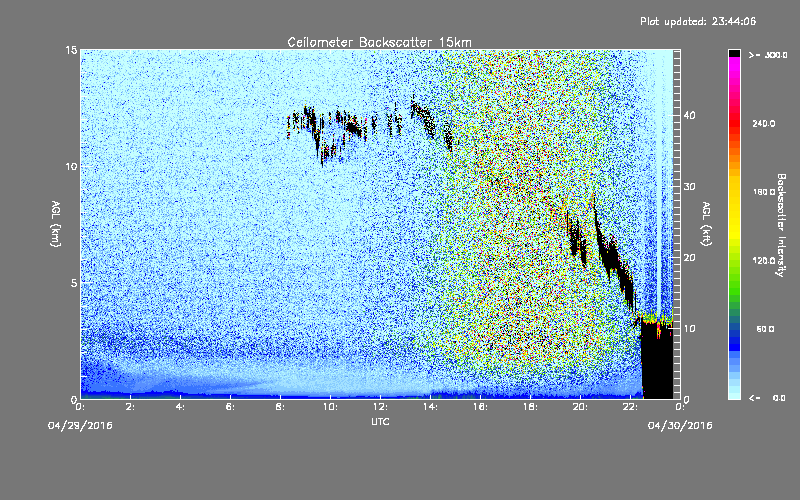Click the 15 km tick label on the left axis
Viewport: 800px width, 500px height.
pos(71,50)
